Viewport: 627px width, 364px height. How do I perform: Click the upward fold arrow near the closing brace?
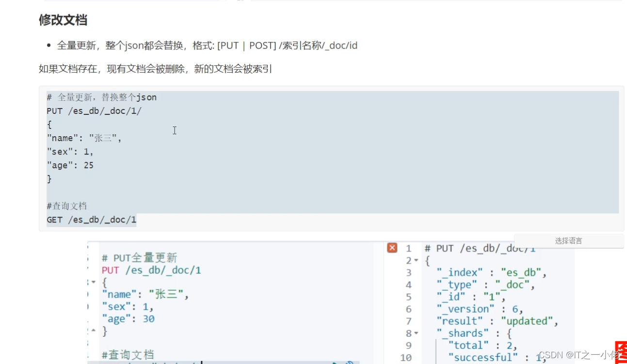coord(93,330)
